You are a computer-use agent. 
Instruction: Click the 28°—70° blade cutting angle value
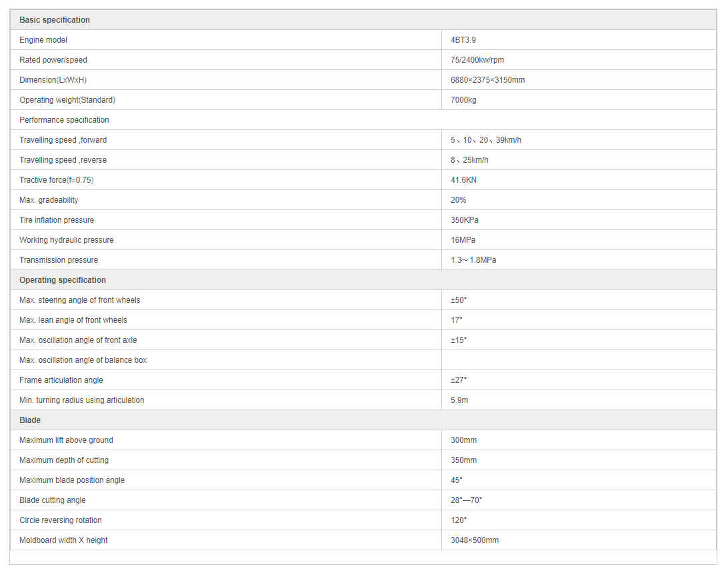click(x=466, y=500)
